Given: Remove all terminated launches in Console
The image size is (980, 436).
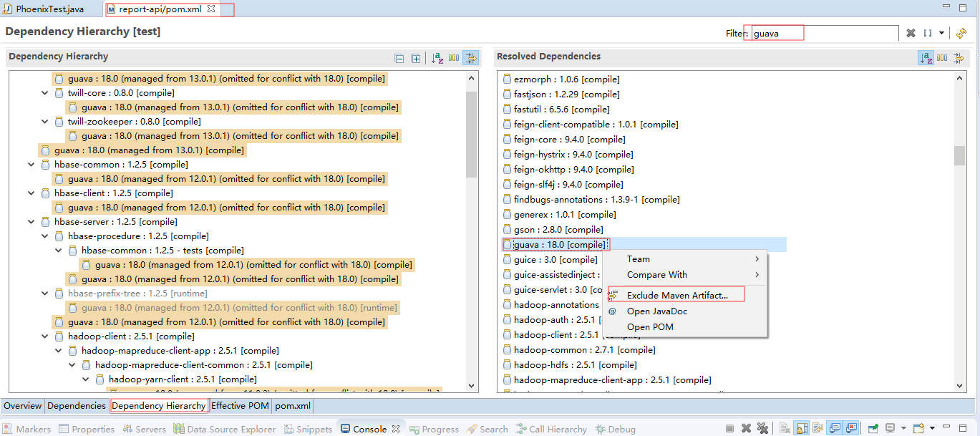Looking at the screenshot, I should click(762, 429).
